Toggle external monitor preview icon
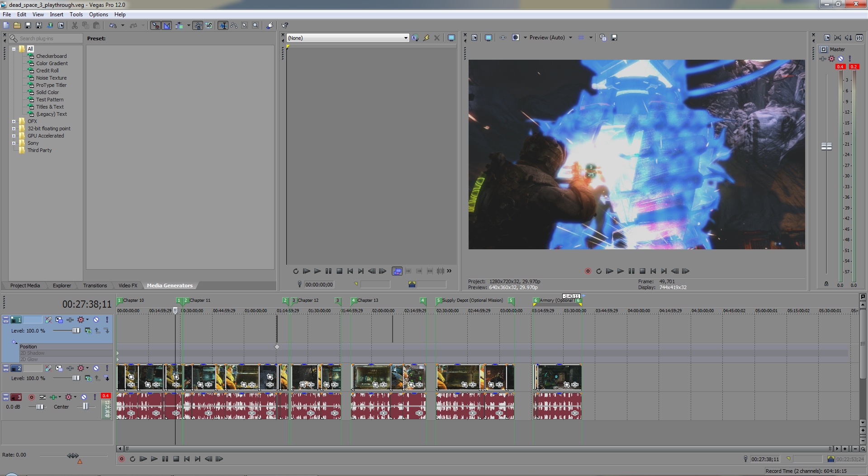The height and width of the screenshot is (476, 868). coord(489,38)
